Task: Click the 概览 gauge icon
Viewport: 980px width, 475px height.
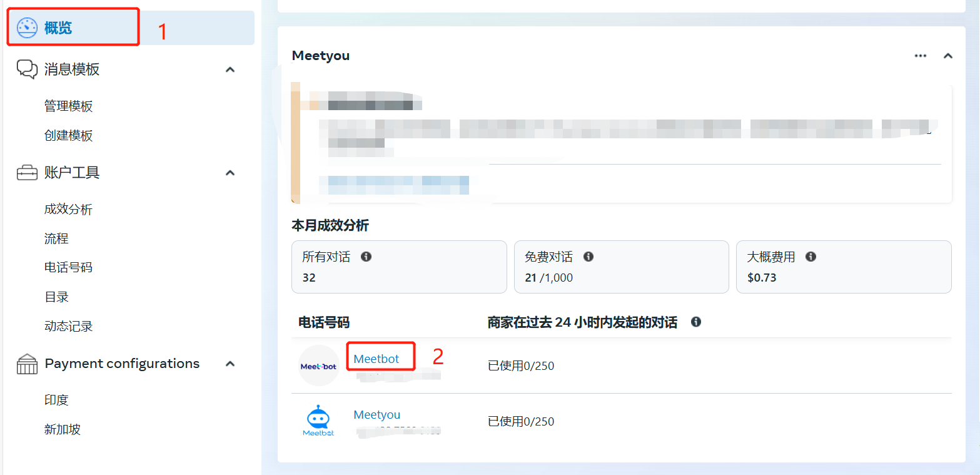Action: tap(27, 28)
